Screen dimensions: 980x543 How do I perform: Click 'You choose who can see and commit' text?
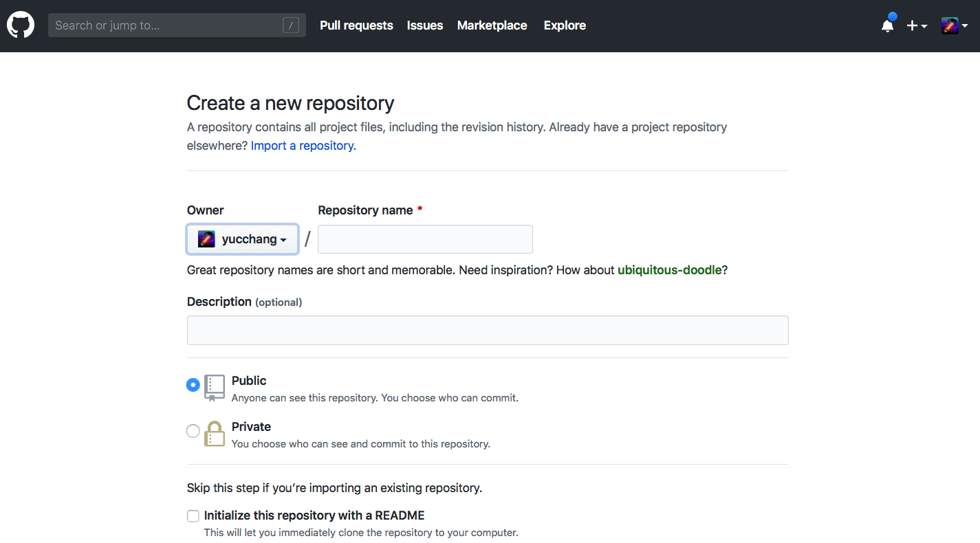(361, 444)
